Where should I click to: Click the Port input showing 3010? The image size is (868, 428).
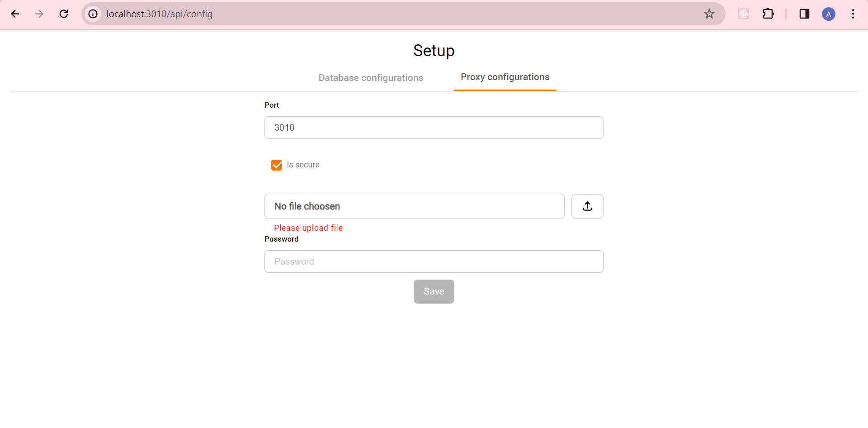pos(434,127)
